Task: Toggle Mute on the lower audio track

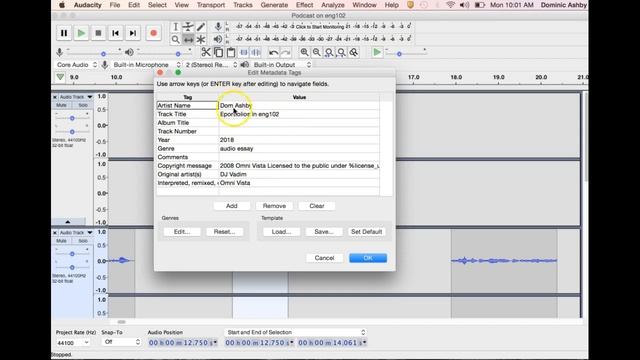Action: click(x=61, y=241)
